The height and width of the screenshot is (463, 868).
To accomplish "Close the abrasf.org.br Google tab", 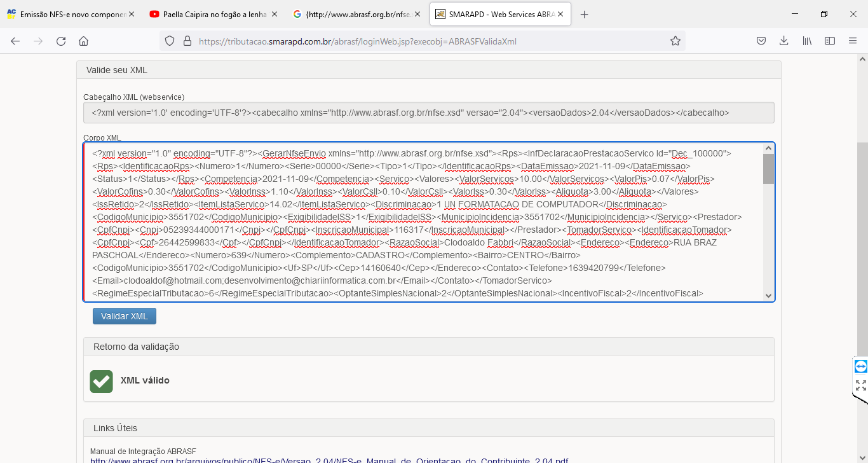I will (417, 14).
